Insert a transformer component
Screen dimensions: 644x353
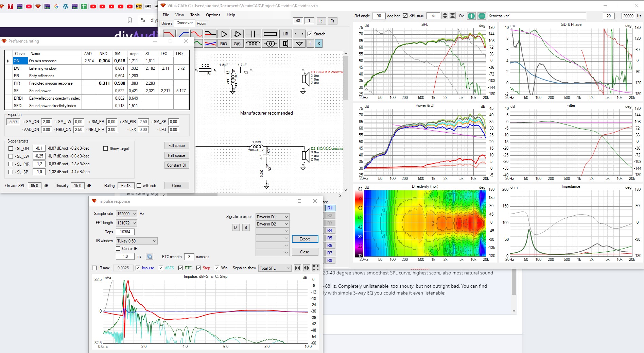(270, 44)
